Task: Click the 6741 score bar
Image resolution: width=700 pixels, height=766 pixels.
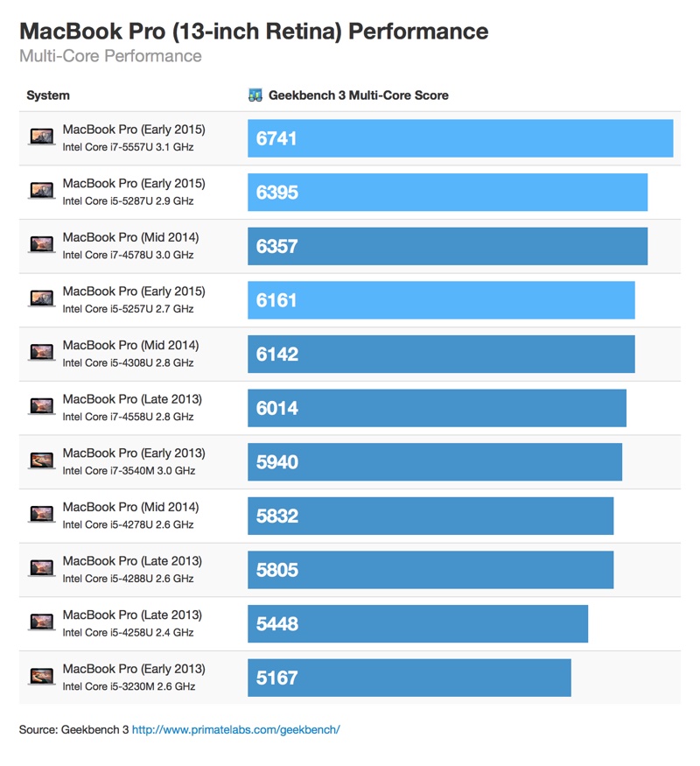Action: point(460,138)
